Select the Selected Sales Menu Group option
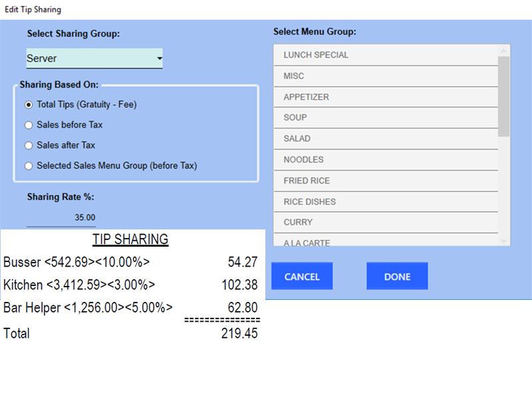 tap(29, 166)
